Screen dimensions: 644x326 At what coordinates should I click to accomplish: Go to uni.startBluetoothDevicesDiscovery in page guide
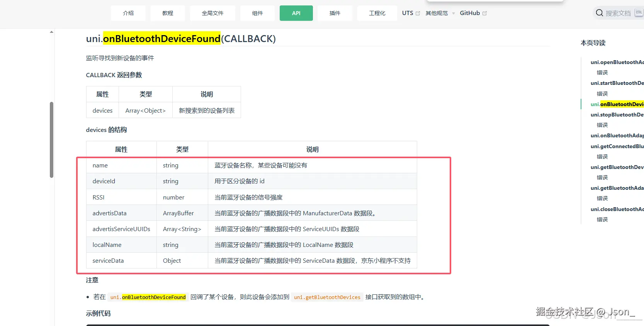click(617, 83)
